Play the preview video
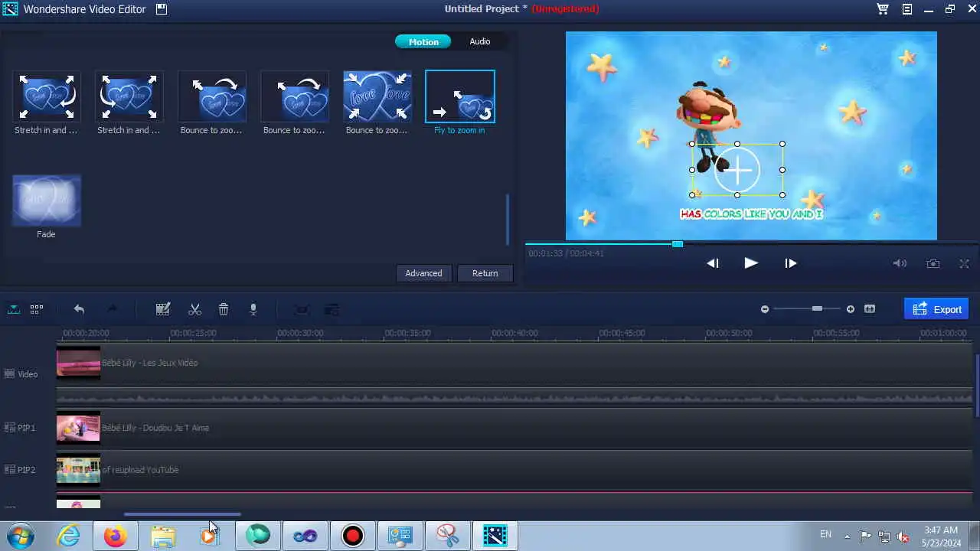Screen dimensions: 980x551 click(750, 263)
